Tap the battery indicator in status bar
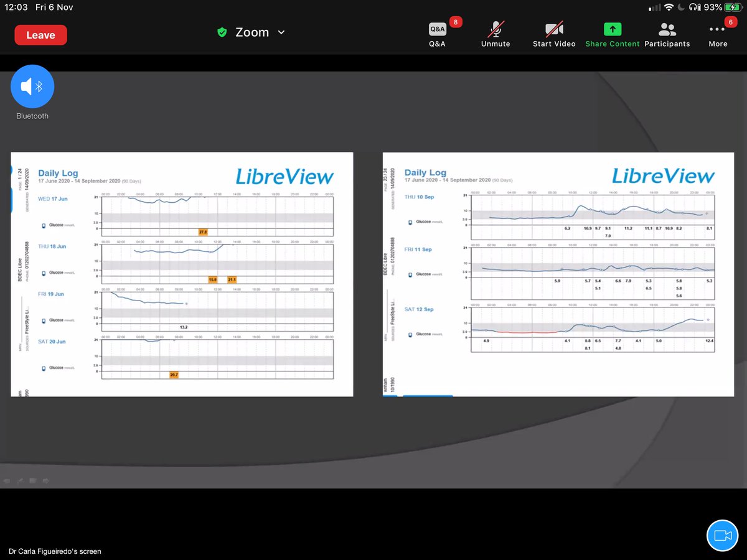 [733, 7]
